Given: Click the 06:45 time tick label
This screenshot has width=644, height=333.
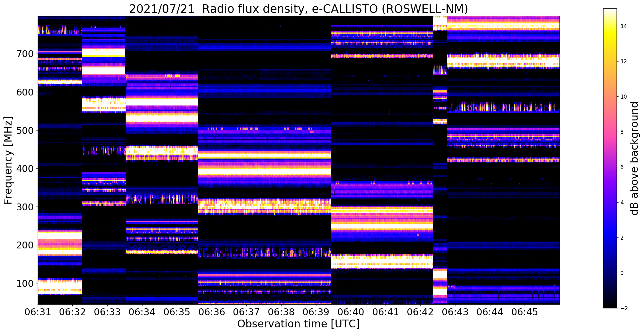Looking at the screenshot, I should click(525, 312).
